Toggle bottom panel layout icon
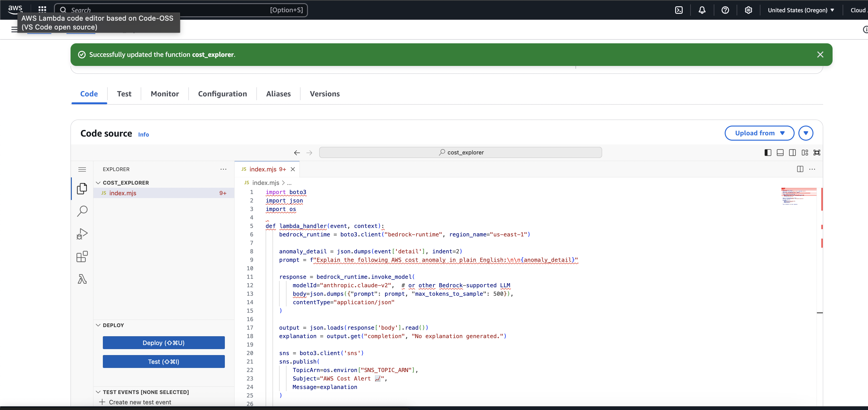Viewport: 868px width, 410px height. tap(780, 153)
